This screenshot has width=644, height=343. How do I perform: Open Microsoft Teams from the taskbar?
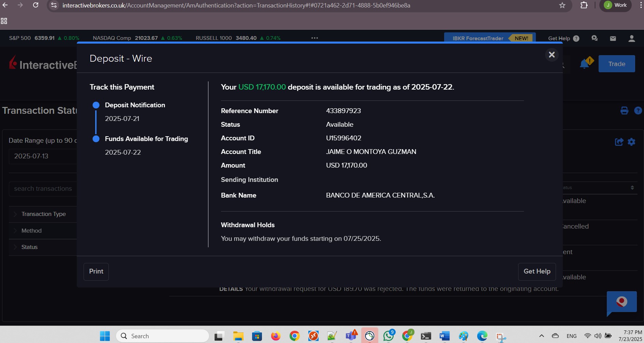tap(351, 336)
